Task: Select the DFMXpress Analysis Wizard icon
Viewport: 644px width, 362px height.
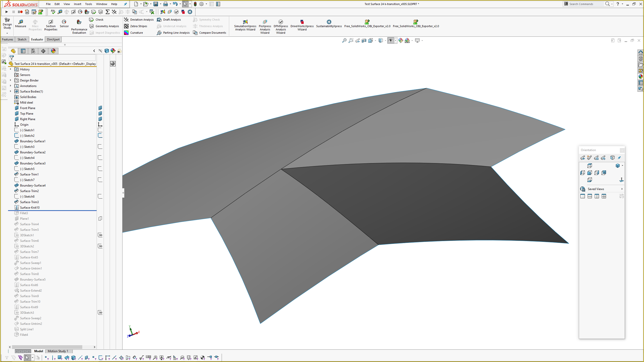Action: (x=281, y=22)
